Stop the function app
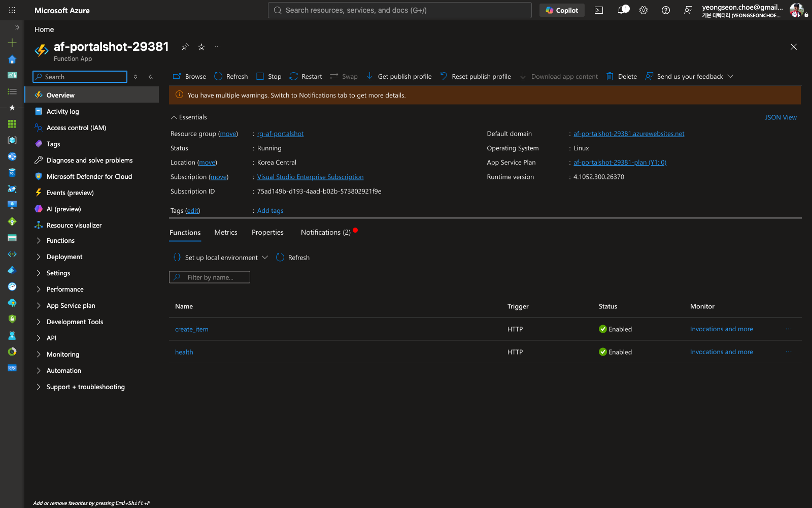 pyautogui.click(x=268, y=77)
